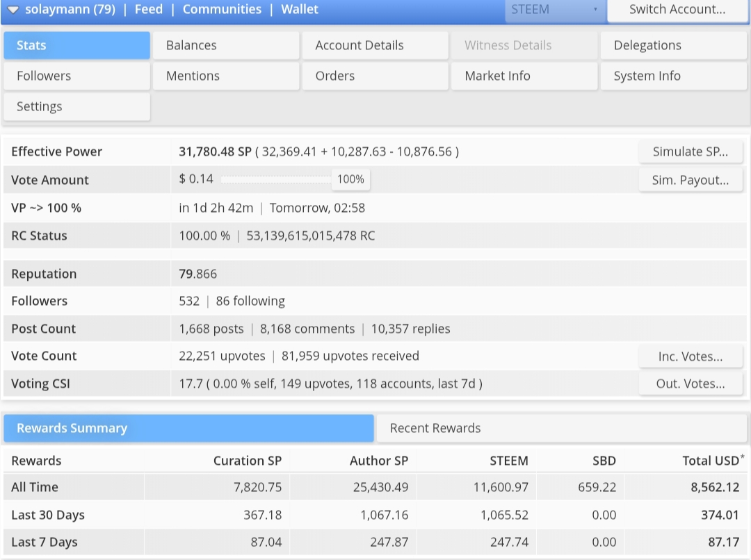Click the Simulate SP button
The image size is (751, 560).
point(691,151)
